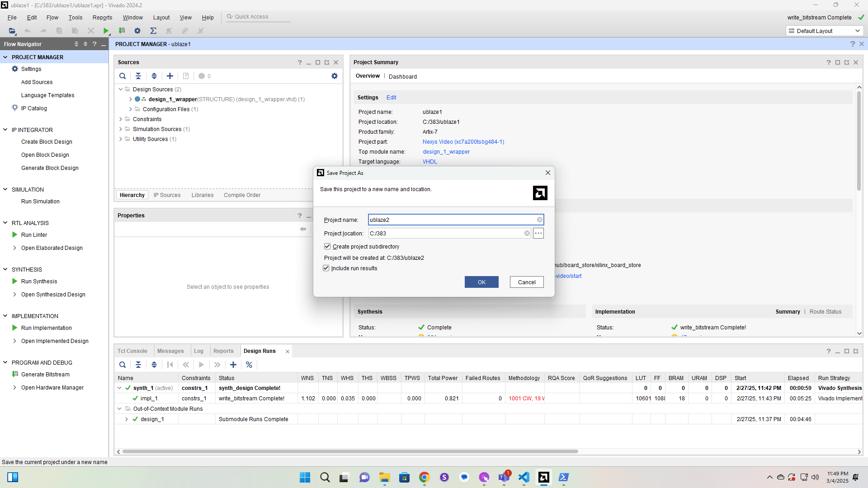This screenshot has height=488, width=868.
Task: Clear the Project name field with X icon
Action: pos(539,220)
